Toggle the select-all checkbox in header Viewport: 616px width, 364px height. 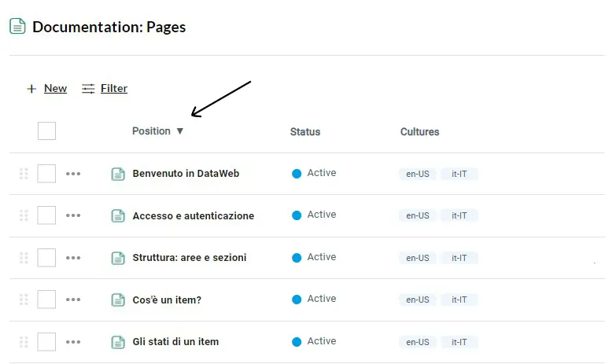[46, 131]
